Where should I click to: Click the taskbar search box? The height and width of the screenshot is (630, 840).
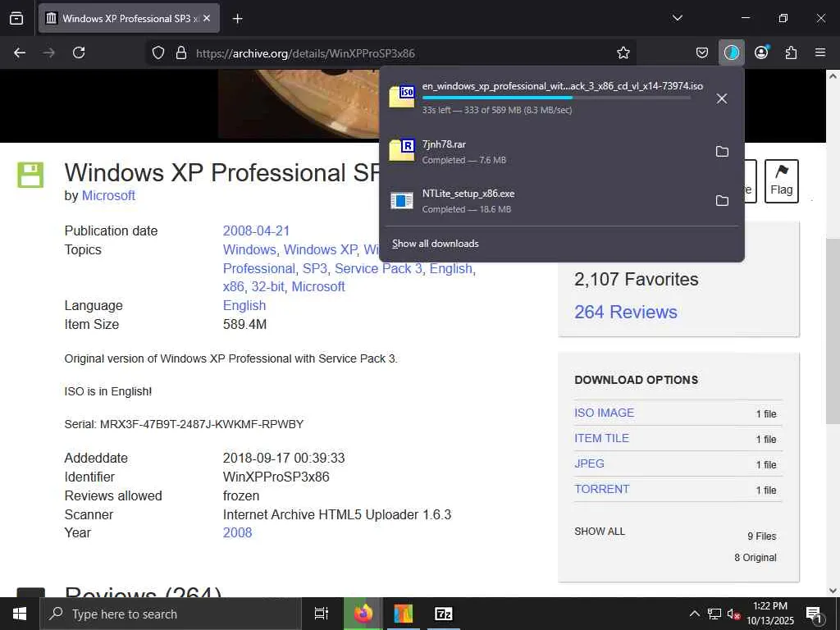[171, 614]
